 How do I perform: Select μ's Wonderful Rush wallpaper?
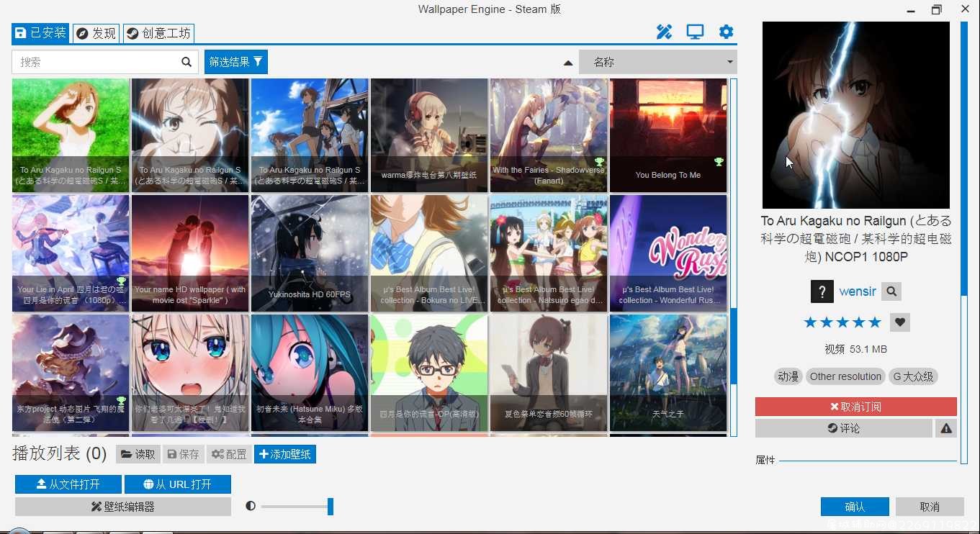pos(668,253)
